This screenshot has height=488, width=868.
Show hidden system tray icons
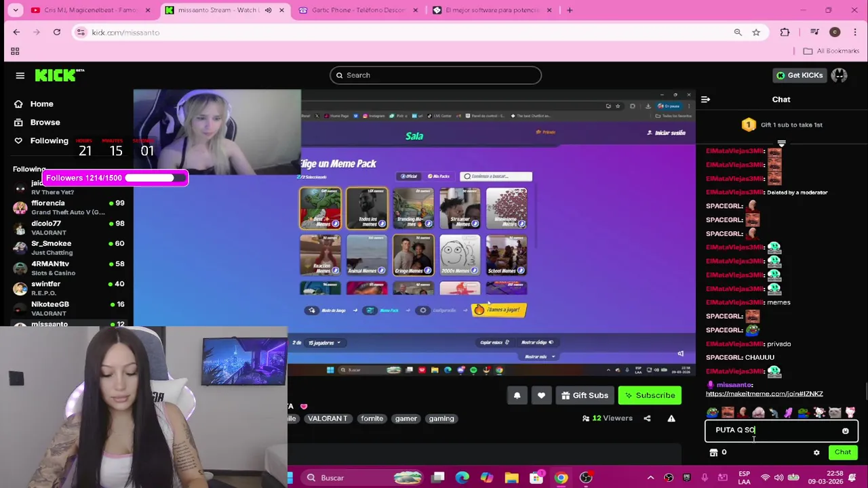650,478
